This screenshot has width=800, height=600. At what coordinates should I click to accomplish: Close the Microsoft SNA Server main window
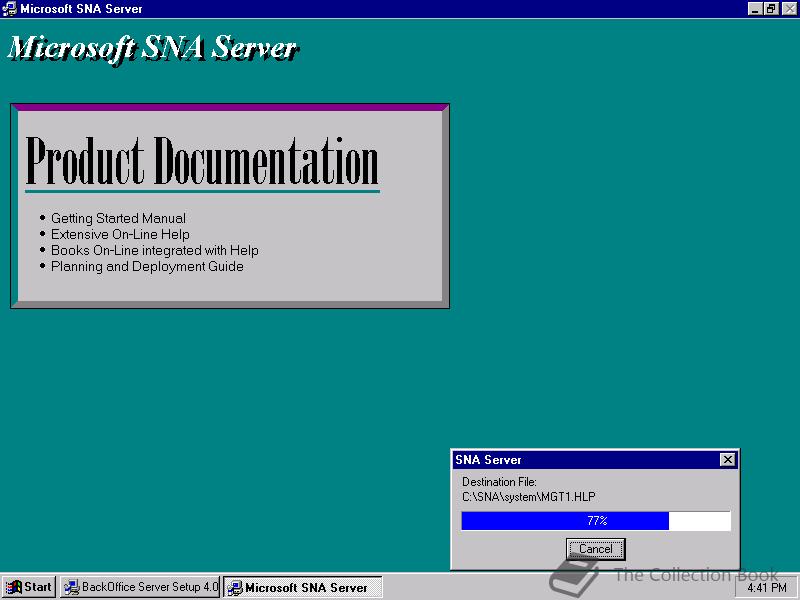[789, 9]
